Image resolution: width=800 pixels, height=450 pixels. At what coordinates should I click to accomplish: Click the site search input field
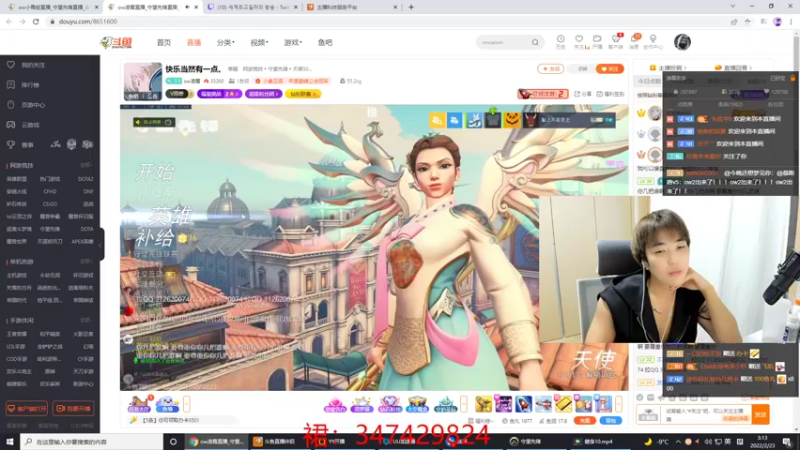[504, 42]
